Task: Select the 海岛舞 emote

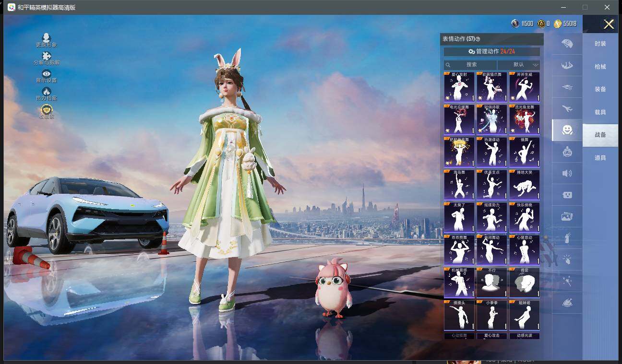Action: tap(459, 185)
